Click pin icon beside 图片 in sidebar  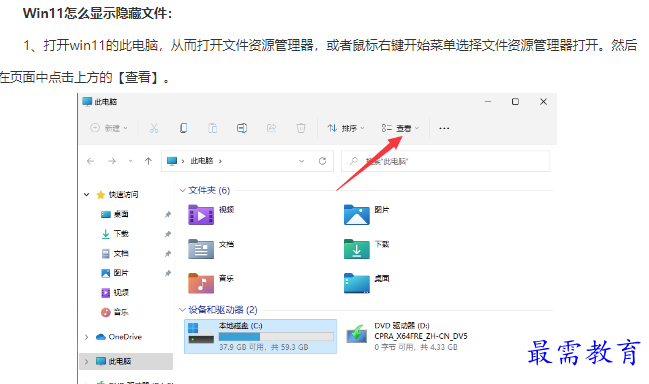coord(168,273)
